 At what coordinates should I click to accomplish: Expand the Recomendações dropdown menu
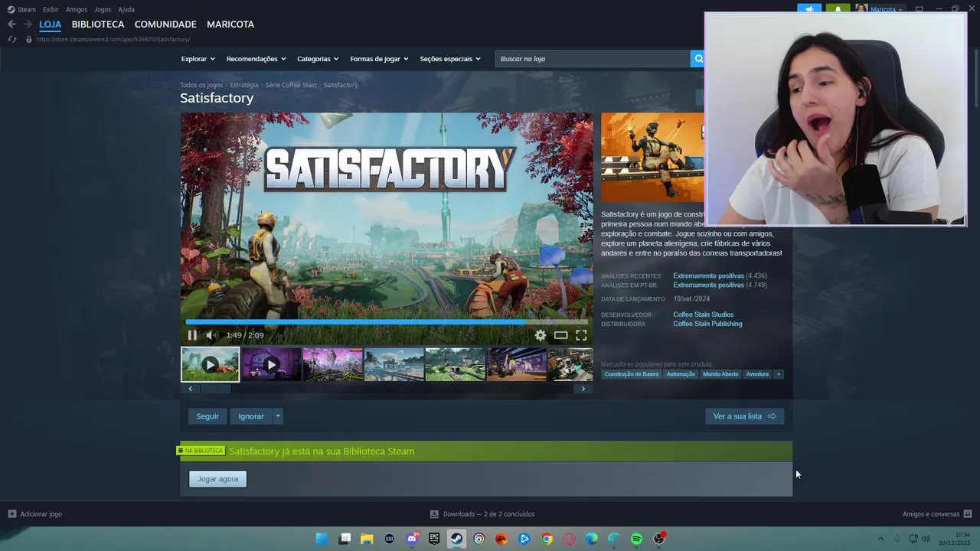[256, 59]
